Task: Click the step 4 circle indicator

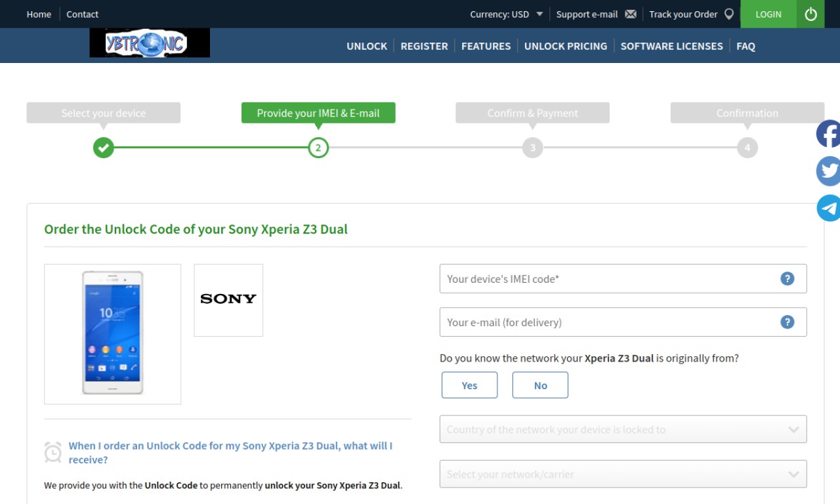Action: pyautogui.click(x=747, y=148)
